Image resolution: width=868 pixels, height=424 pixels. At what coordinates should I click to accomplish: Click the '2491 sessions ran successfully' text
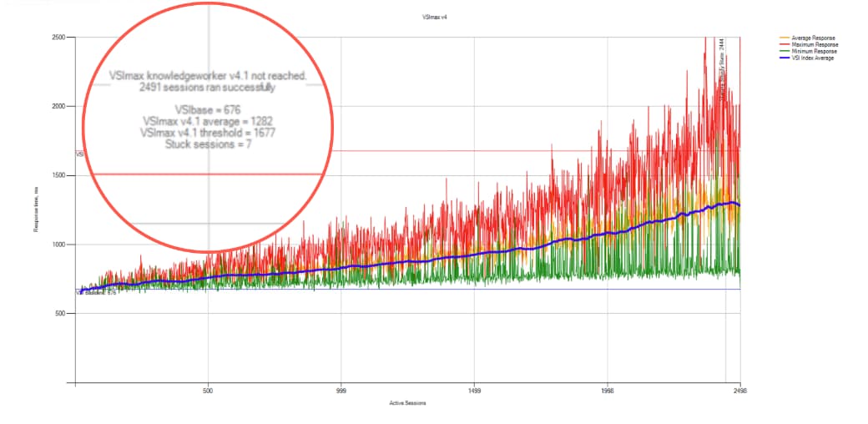207,88
